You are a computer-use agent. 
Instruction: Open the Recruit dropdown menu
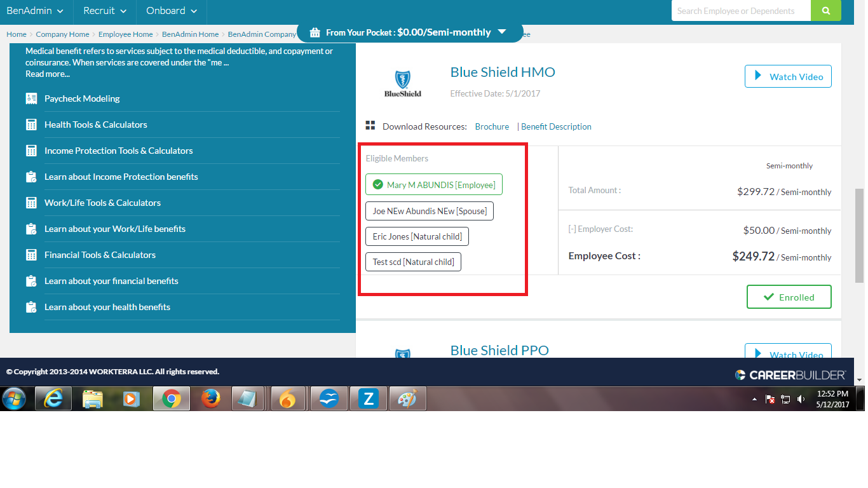click(x=105, y=11)
